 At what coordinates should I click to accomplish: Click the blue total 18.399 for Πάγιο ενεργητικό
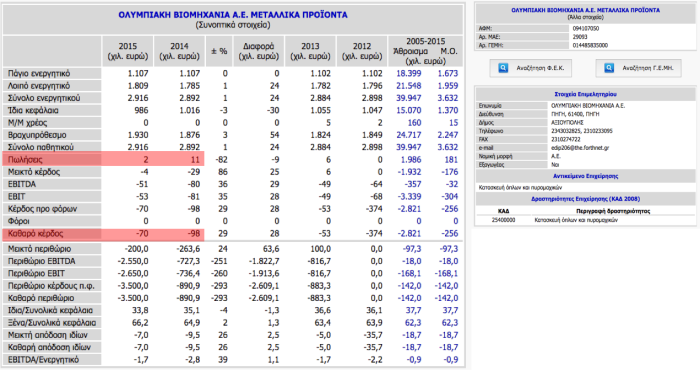pos(408,73)
